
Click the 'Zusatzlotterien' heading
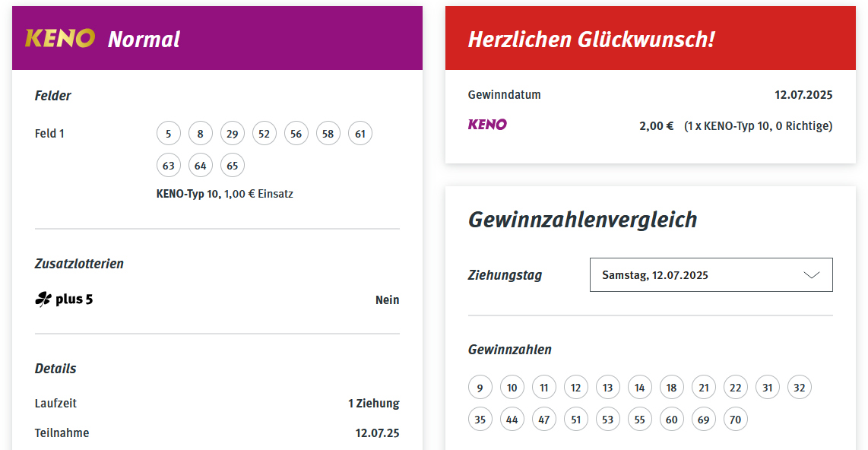tap(79, 264)
